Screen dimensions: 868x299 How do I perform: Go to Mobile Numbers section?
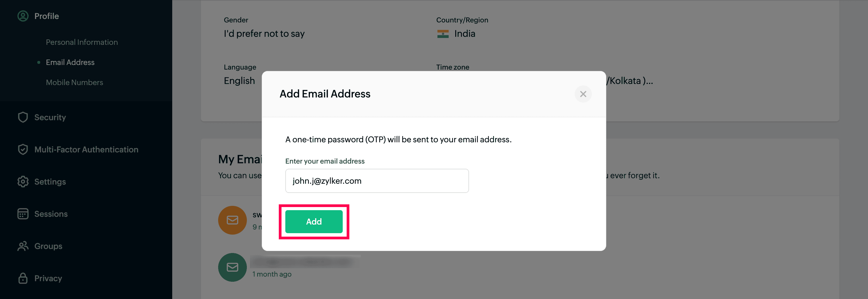(74, 82)
